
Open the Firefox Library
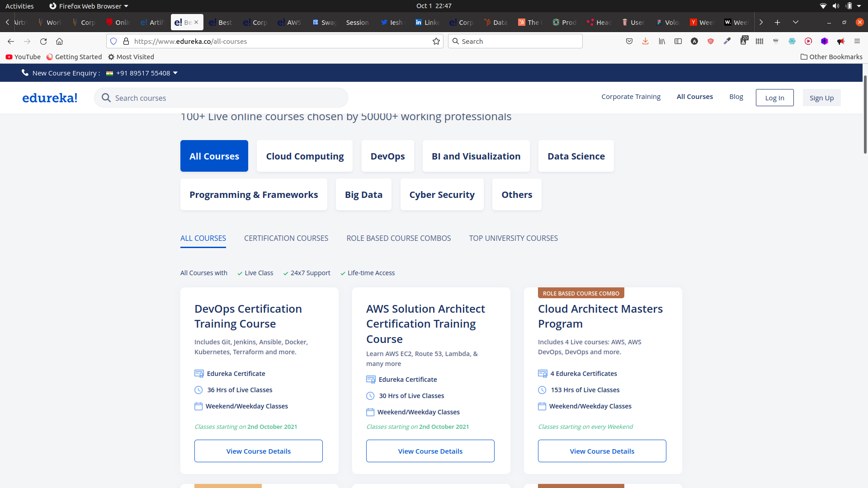tap(661, 41)
